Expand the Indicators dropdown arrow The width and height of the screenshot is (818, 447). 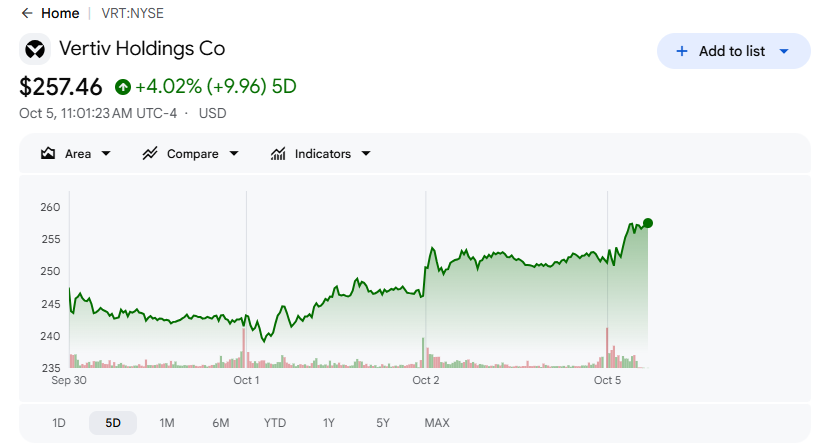(x=366, y=153)
